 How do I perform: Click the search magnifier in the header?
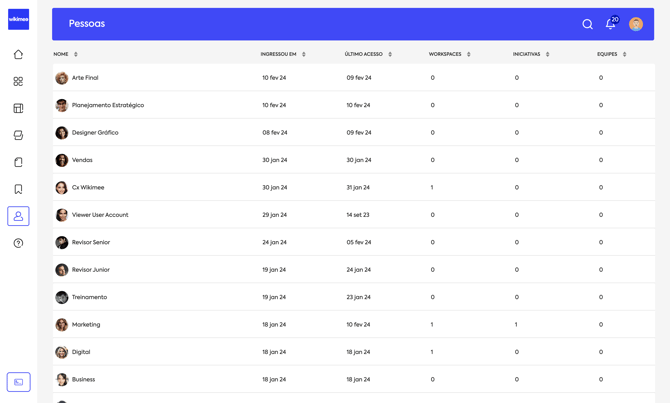click(587, 24)
